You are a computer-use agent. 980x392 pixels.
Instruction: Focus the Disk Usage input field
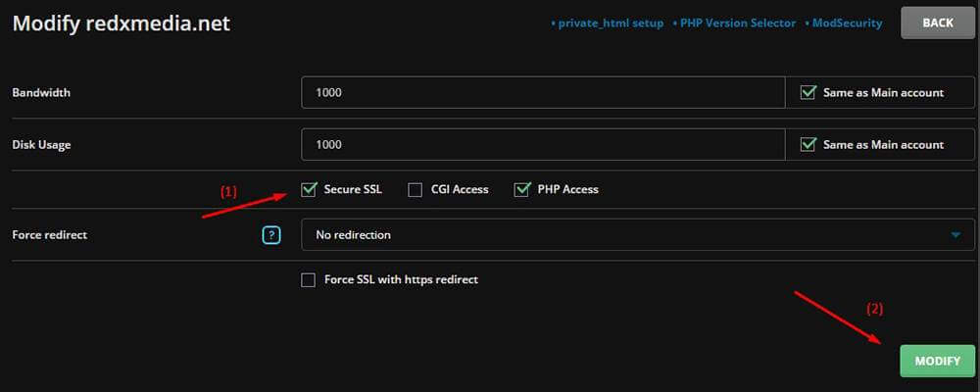click(543, 144)
